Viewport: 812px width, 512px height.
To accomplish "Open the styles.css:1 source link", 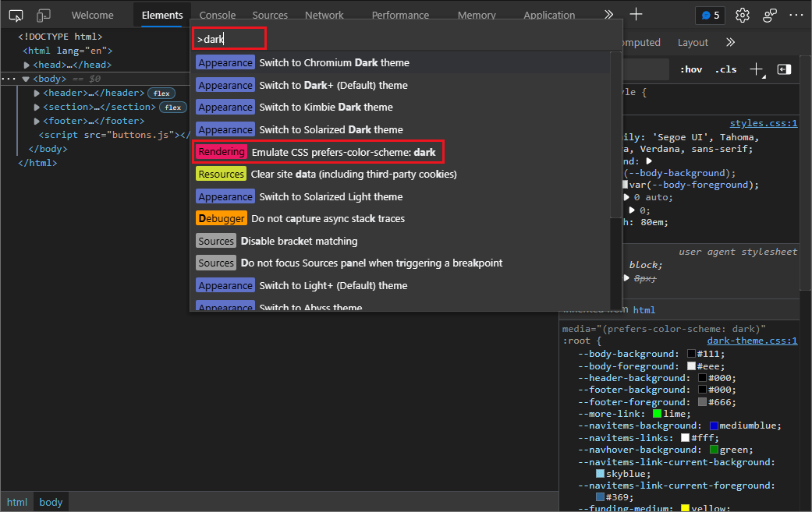I will tap(764, 123).
